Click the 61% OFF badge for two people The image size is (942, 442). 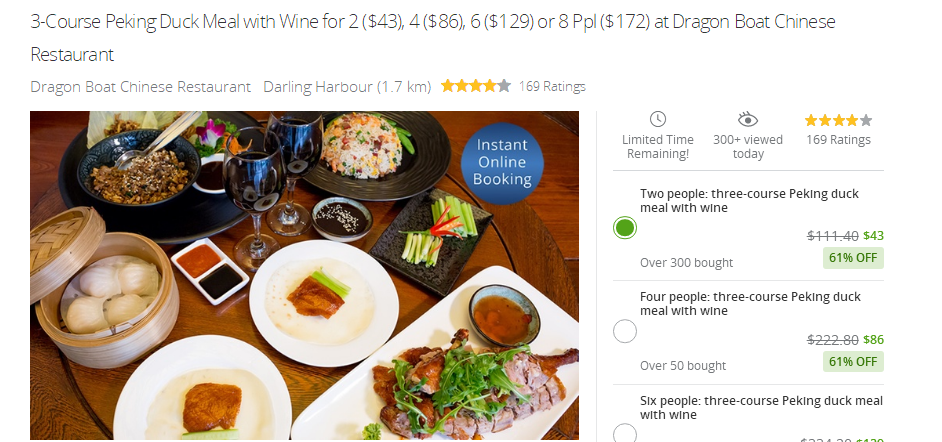tap(853, 258)
